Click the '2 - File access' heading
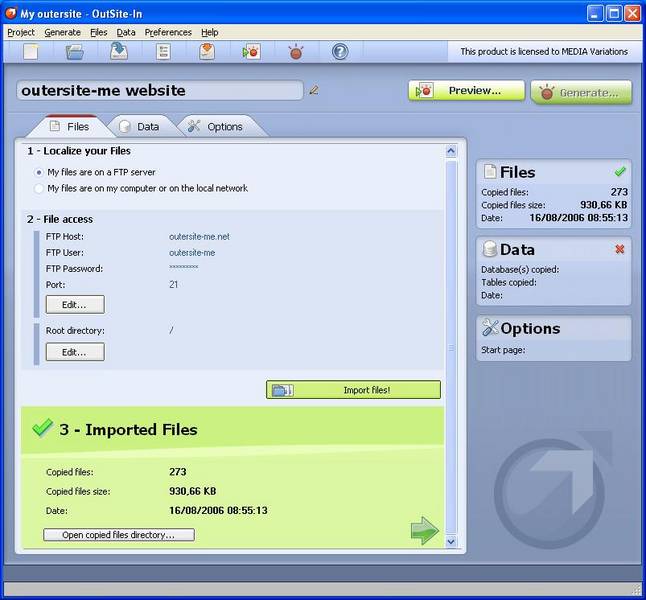 click(60, 219)
